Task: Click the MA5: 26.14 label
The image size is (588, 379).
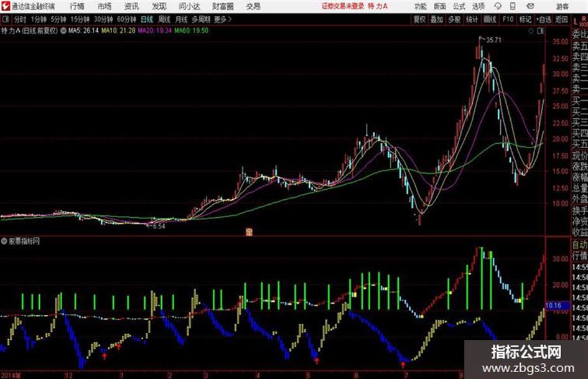Action: [x=83, y=30]
